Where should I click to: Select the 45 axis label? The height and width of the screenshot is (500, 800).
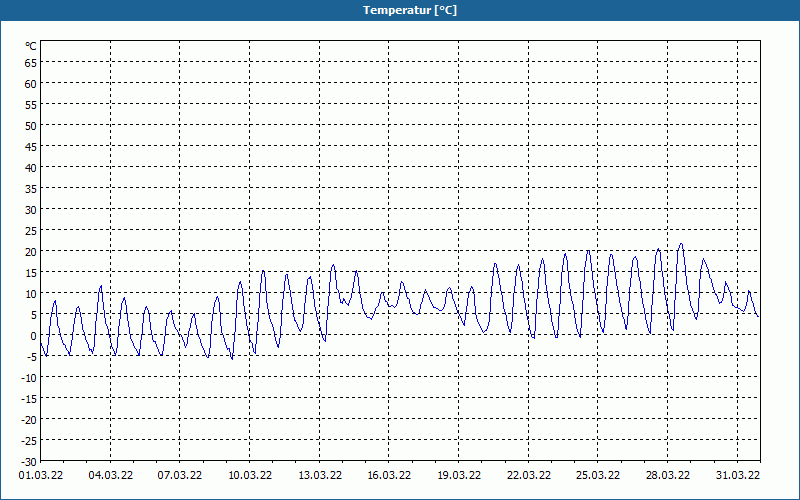[31, 146]
